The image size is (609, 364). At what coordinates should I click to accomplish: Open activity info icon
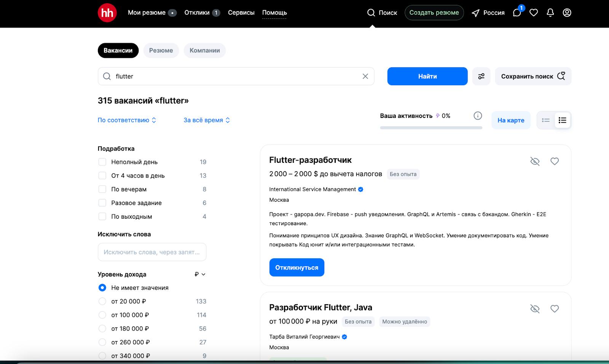478,116
